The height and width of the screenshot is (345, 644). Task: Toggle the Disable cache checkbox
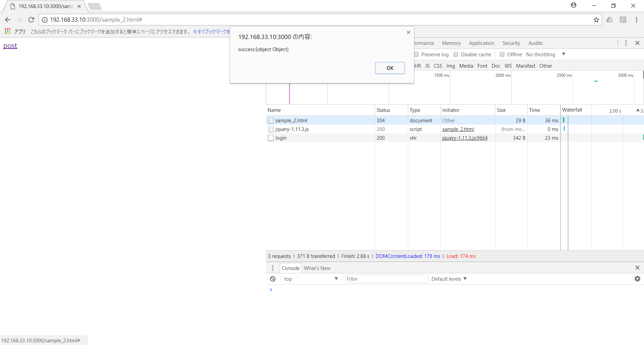pyautogui.click(x=456, y=54)
